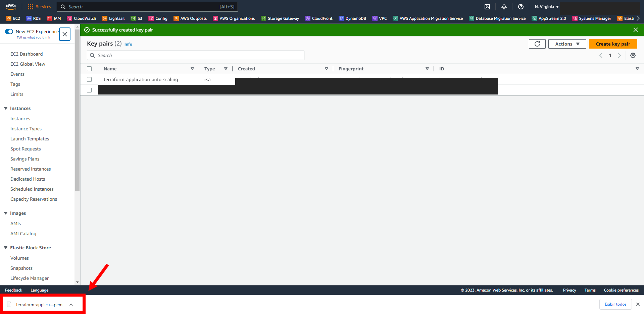Open the Config favorites shortcut

[x=158, y=18]
